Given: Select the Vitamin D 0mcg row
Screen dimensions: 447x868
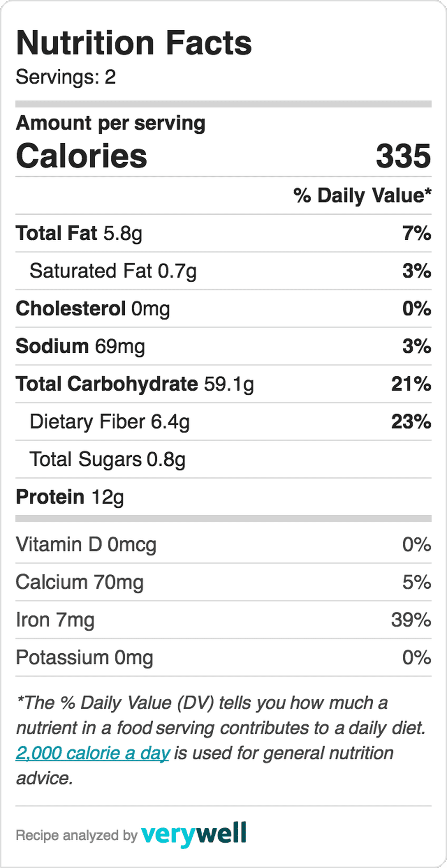Looking at the screenshot, I should click(x=223, y=545).
